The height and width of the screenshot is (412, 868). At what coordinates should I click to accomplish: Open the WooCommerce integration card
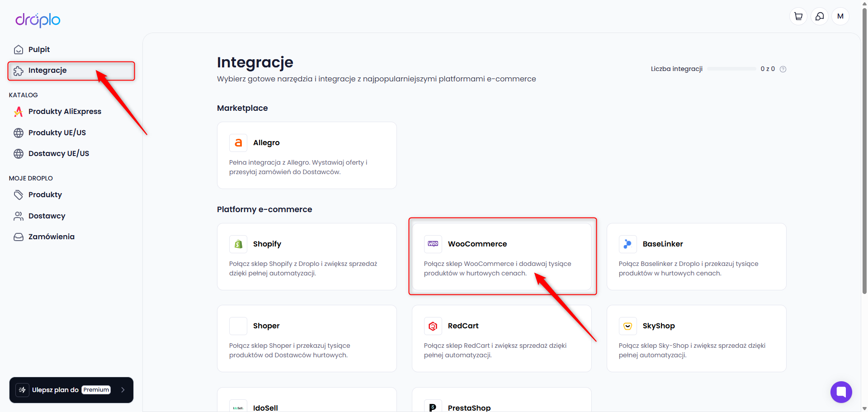tap(502, 256)
